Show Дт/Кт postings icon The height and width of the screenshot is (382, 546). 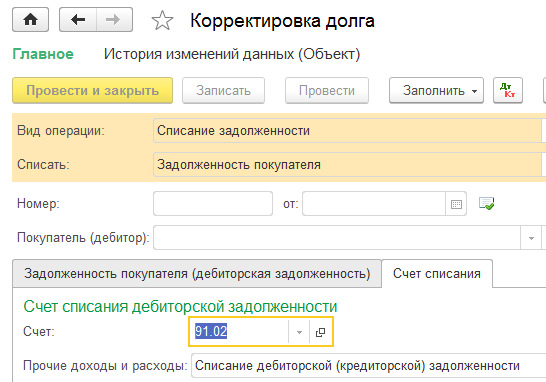point(508,91)
